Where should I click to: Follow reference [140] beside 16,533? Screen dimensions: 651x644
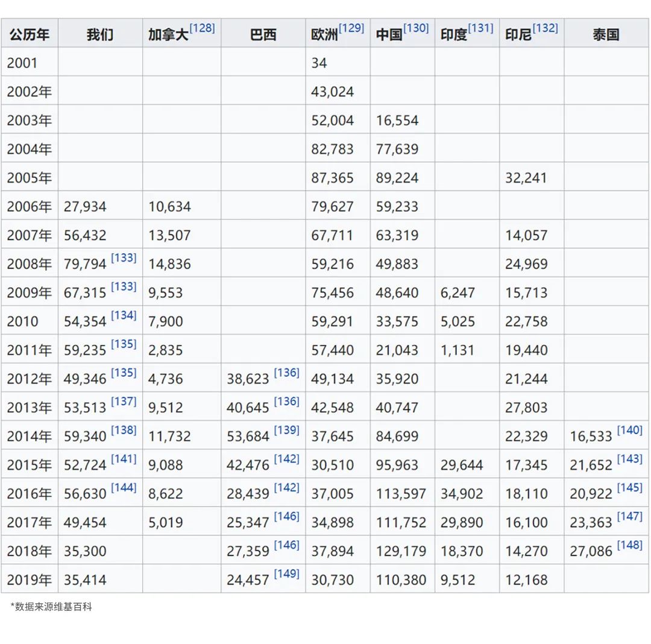pyautogui.click(x=630, y=430)
